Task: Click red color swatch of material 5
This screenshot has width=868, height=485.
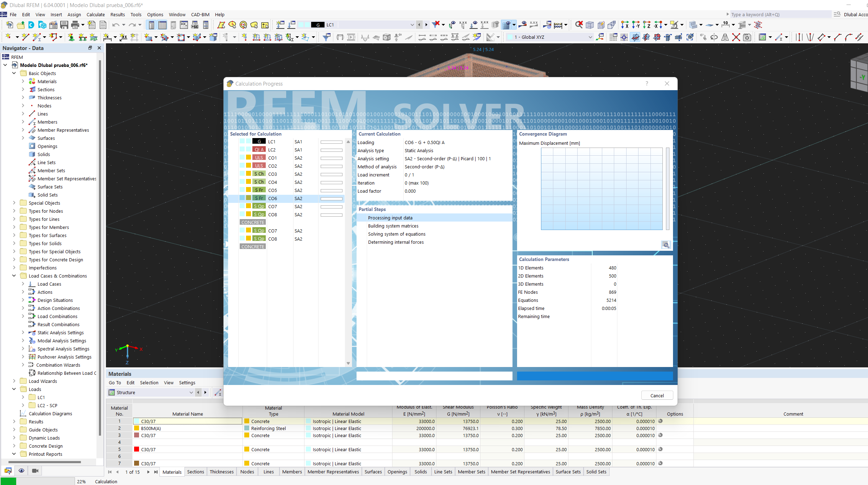Action: 137,449
